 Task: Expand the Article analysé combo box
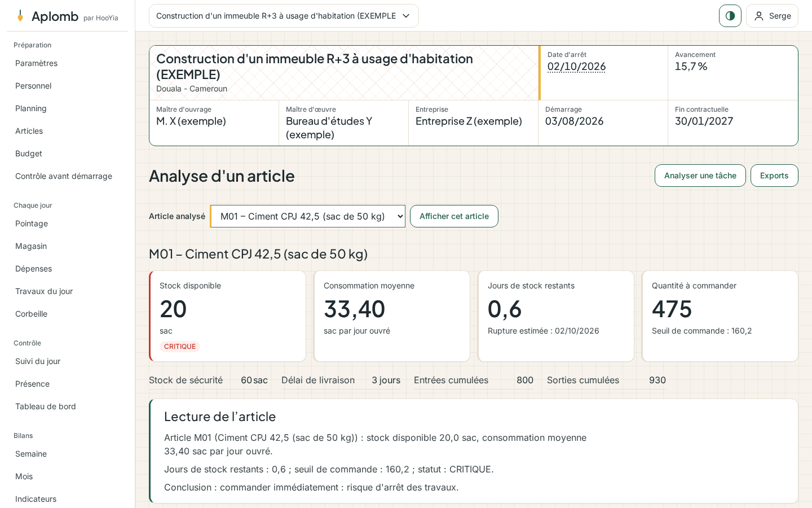click(x=308, y=216)
